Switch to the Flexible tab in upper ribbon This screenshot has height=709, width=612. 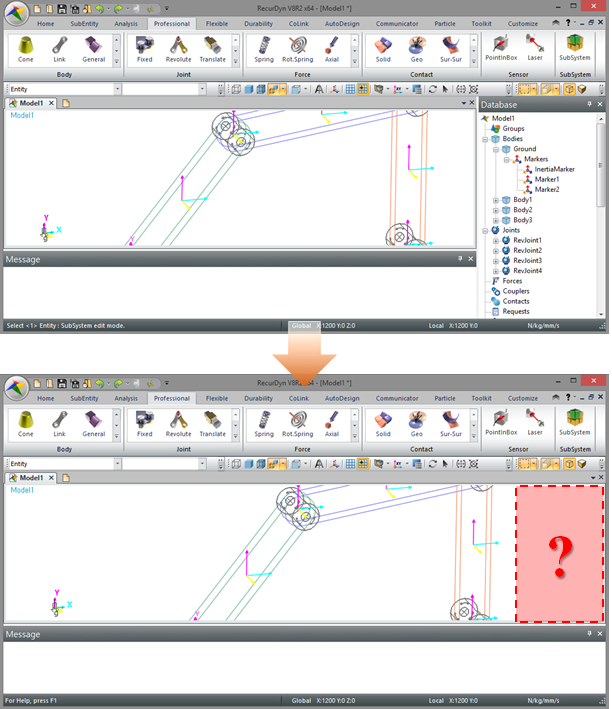[216, 22]
